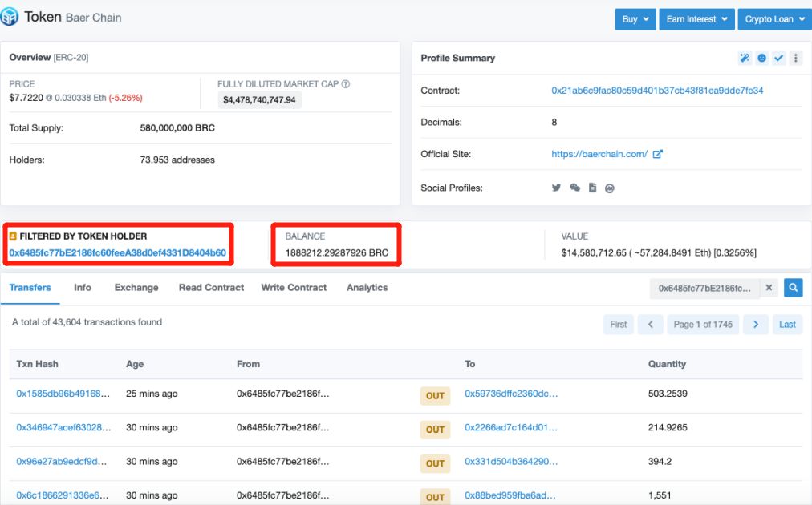The height and width of the screenshot is (505, 812).
Task: Open transaction 0x96e27ab9edcf9d...
Action: click(x=61, y=461)
